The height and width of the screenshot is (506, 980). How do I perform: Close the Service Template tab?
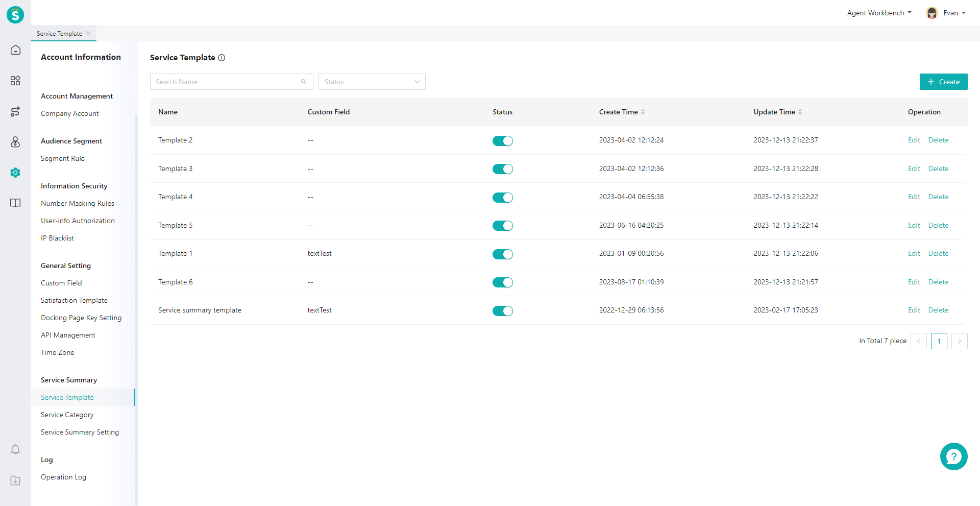(x=88, y=33)
